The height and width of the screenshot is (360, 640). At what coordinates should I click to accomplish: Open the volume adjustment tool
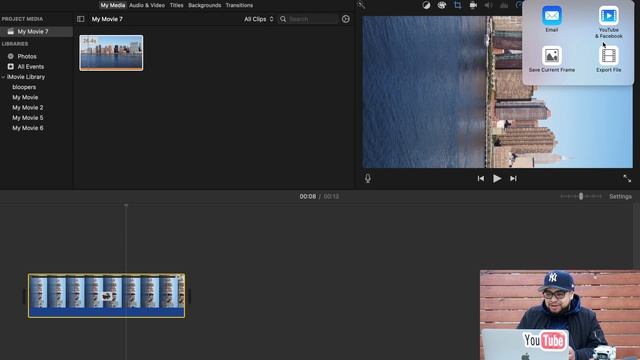[x=489, y=5]
